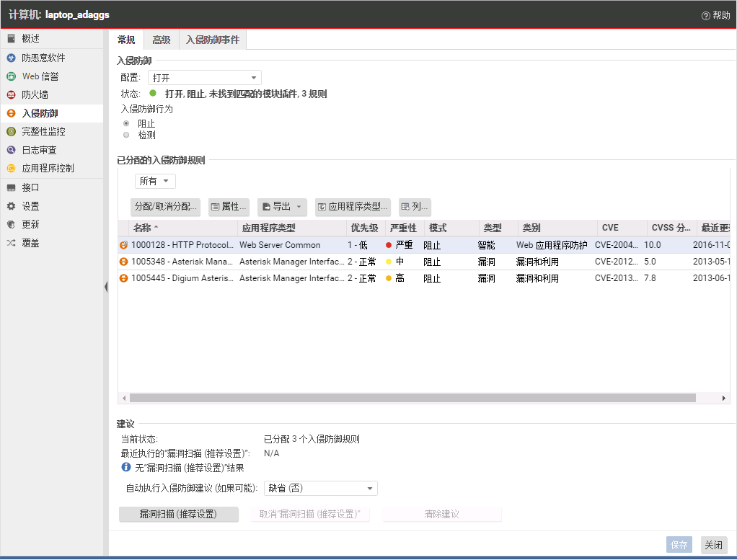Screen dimensions: 737x560
Task: Select the 1005348 Asterisk Manager rule row
Action: [288, 262]
